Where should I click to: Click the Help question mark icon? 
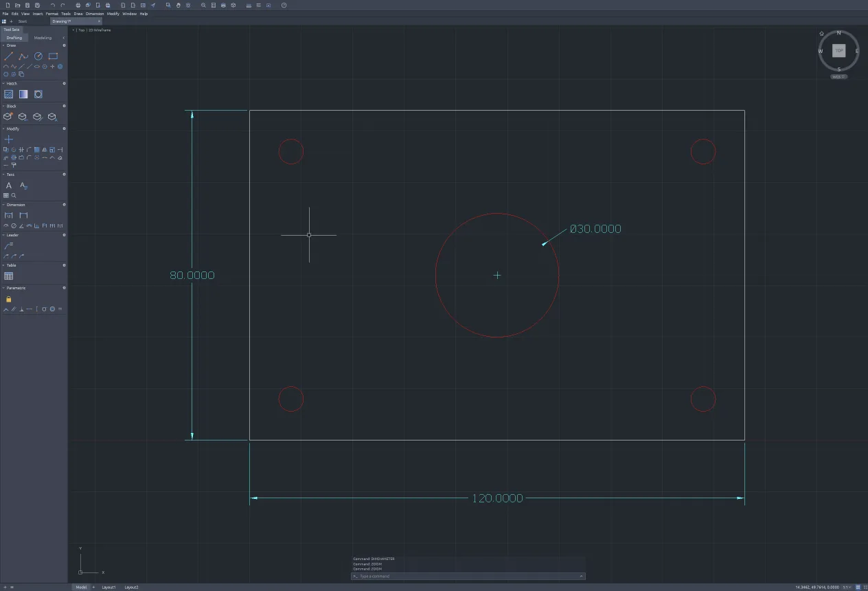pos(284,5)
